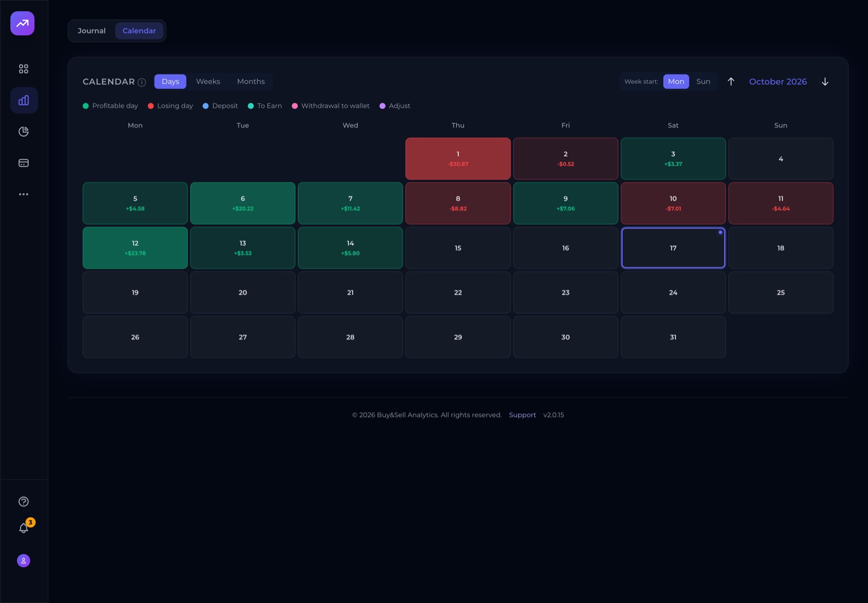Select day 28 cell
Viewport: 868px width, 603px height.
pyautogui.click(x=350, y=337)
